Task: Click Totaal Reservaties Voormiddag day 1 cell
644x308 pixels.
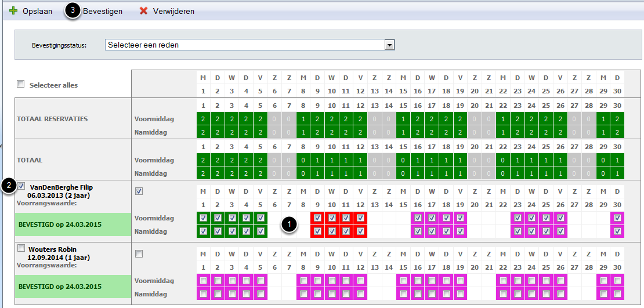Action: coord(202,118)
